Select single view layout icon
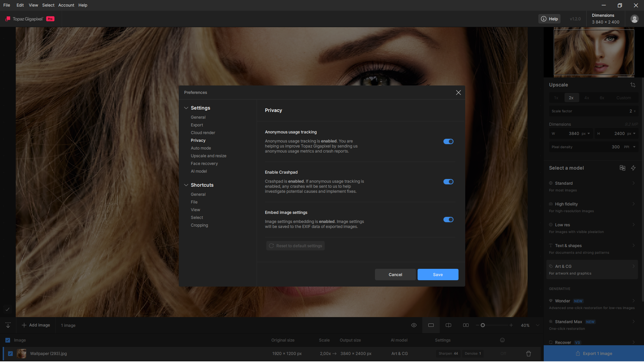The height and width of the screenshot is (362, 644). click(431, 325)
